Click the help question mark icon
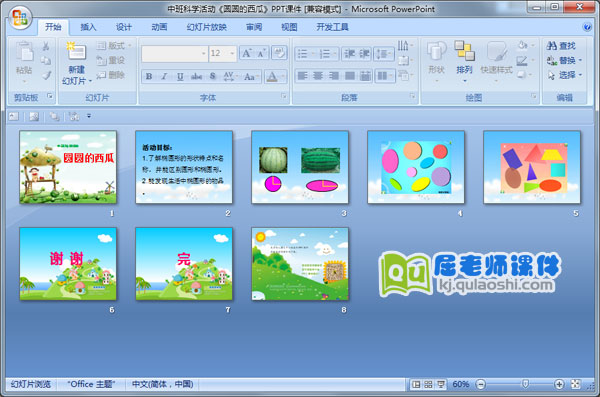600x397 pixels. coord(587,27)
